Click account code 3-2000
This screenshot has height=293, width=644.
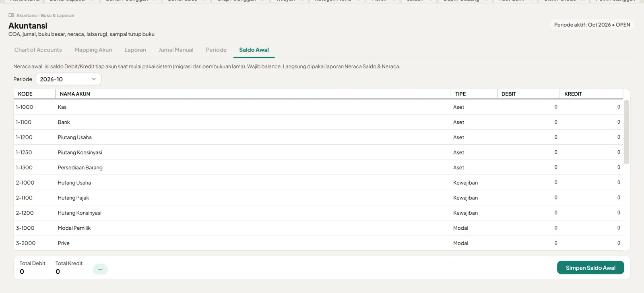(26, 243)
